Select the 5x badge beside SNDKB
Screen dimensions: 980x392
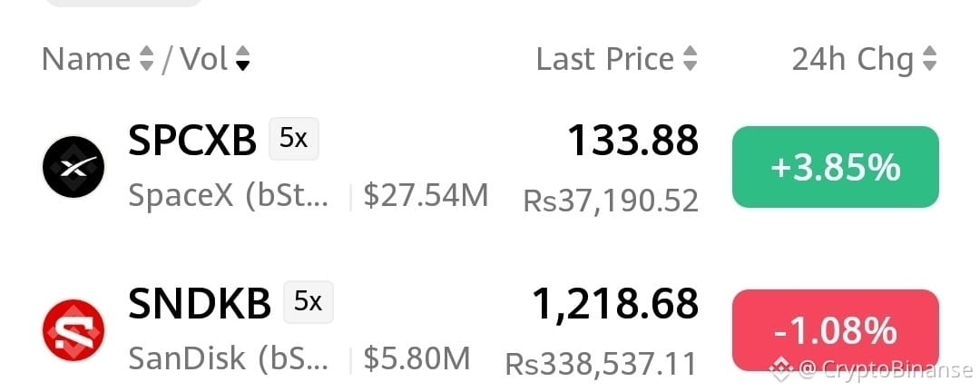(x=309, y=302)
